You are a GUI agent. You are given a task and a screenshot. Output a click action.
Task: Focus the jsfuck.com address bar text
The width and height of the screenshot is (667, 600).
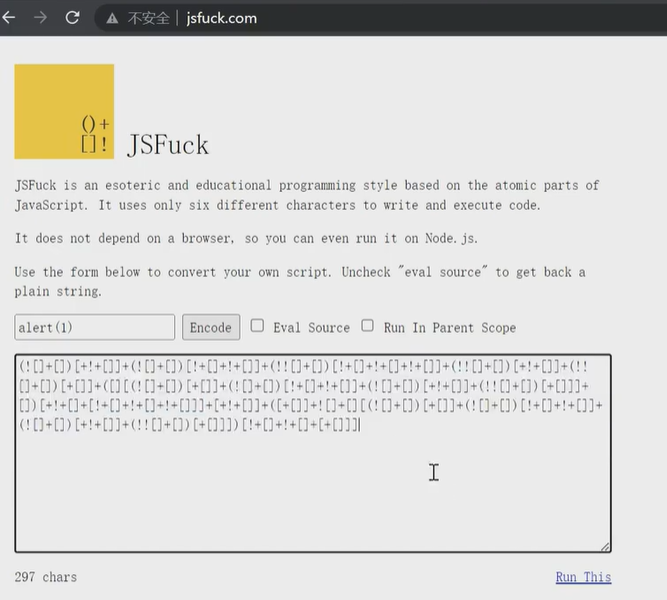tap(222, 18)
